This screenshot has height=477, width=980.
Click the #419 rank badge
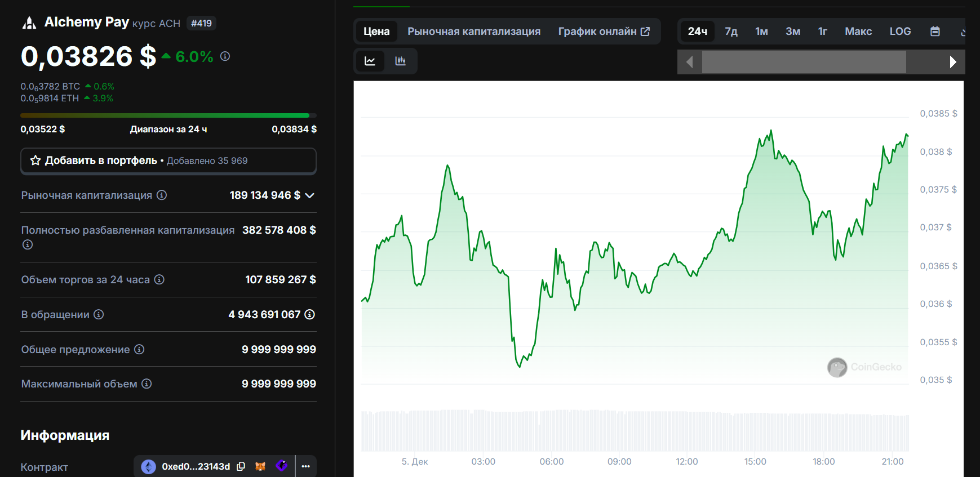point(201,23)
